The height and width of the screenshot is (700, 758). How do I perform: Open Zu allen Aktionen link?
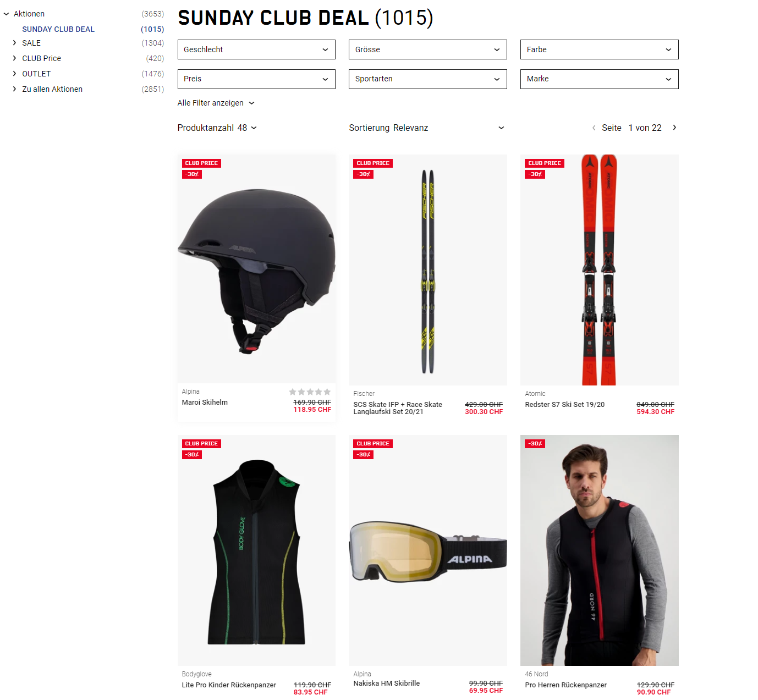pos(52,89)
